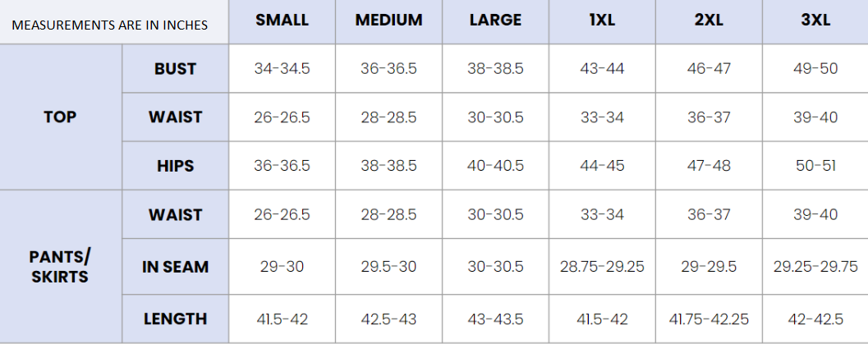Select the IN SEAM row label
This screenshot has width=868, height=344.
pyautogui.click(x=175, y=267)
